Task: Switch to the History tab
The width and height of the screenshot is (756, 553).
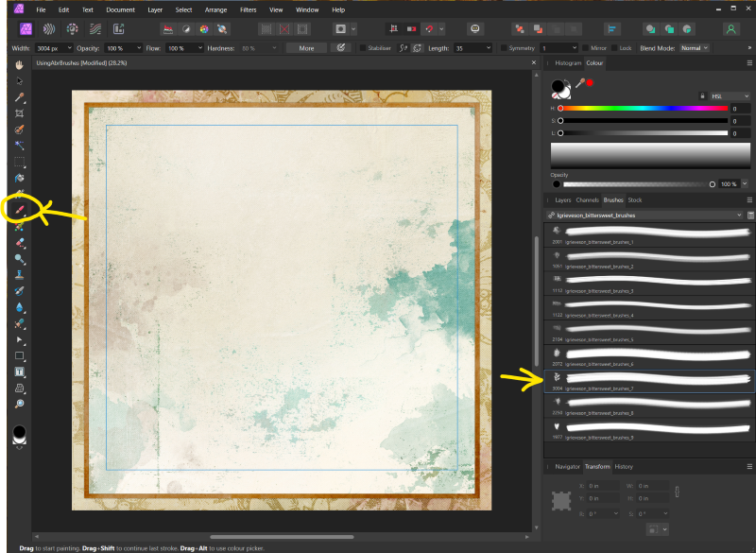Action: coord(624,467)
